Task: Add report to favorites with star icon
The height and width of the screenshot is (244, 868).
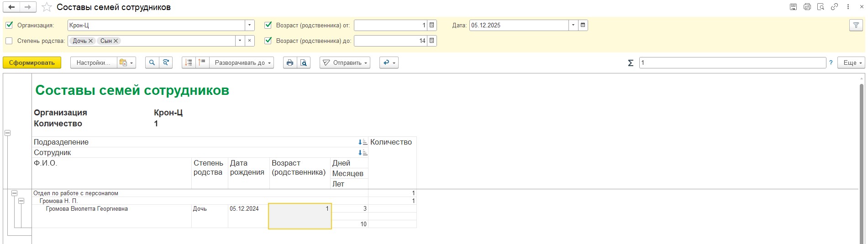Action: [47, 7]
